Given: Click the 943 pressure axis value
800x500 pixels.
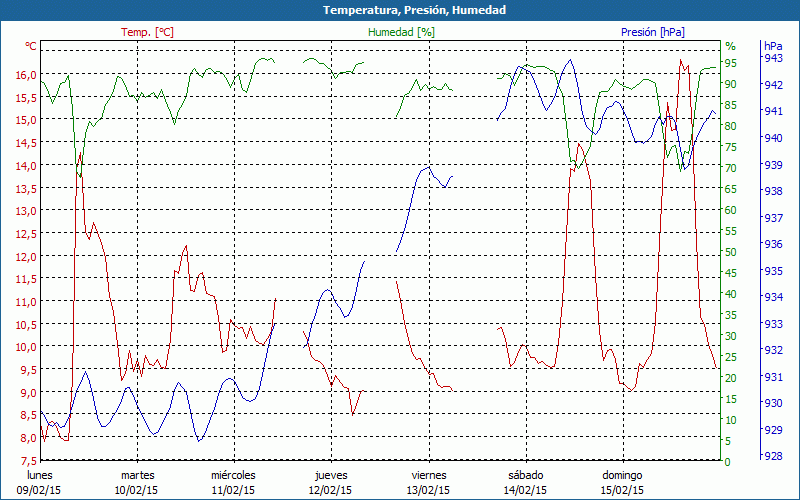Looking at the screenshot, I should point(773,58).
